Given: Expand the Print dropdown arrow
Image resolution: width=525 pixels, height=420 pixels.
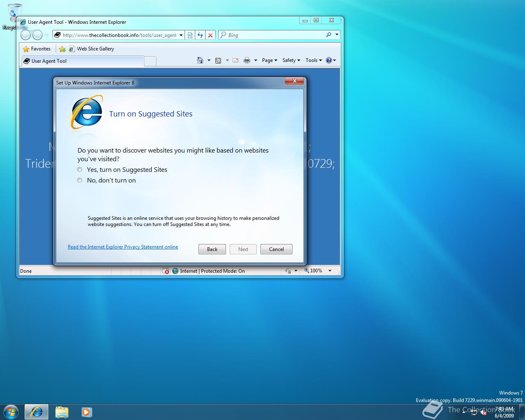Looking at the screenshot, I should [256, 60].
